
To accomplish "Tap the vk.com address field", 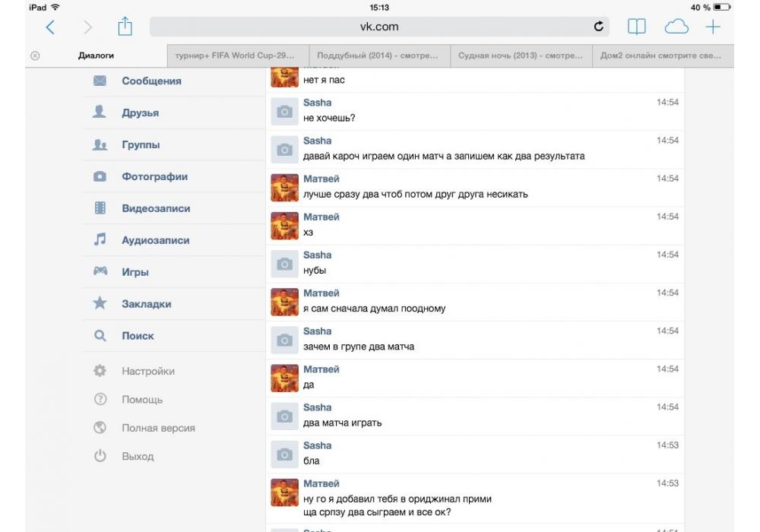I will point(379,27).
